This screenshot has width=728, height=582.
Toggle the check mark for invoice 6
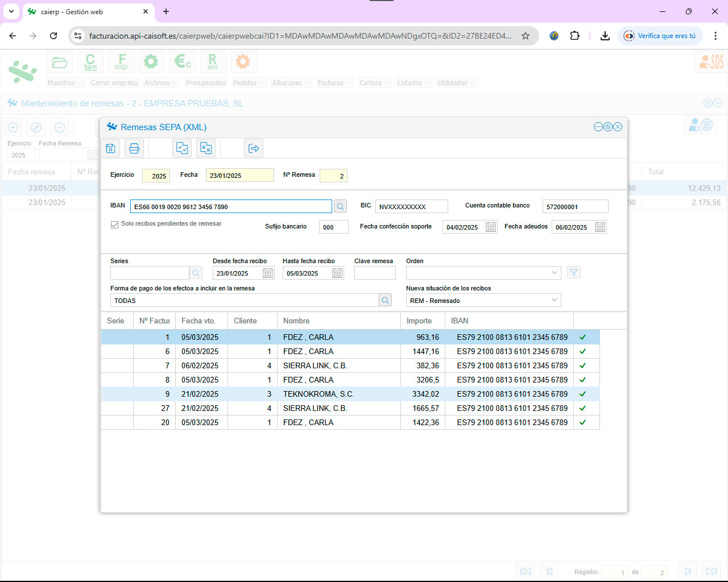point(582,351)
